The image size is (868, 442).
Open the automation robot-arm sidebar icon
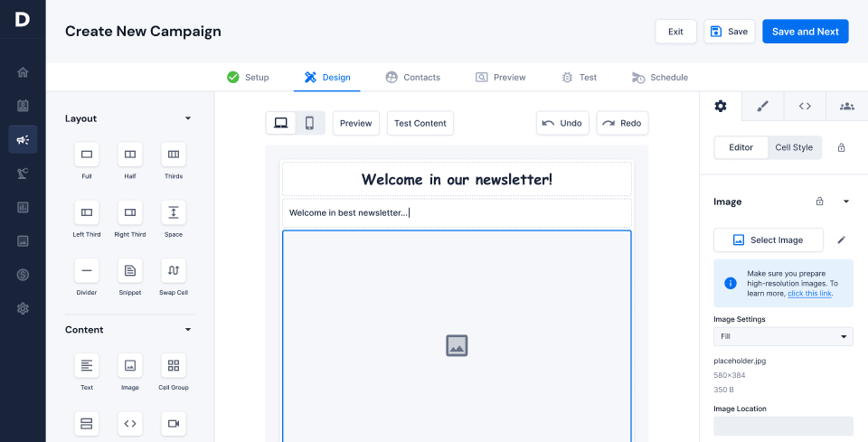point(23,174)
